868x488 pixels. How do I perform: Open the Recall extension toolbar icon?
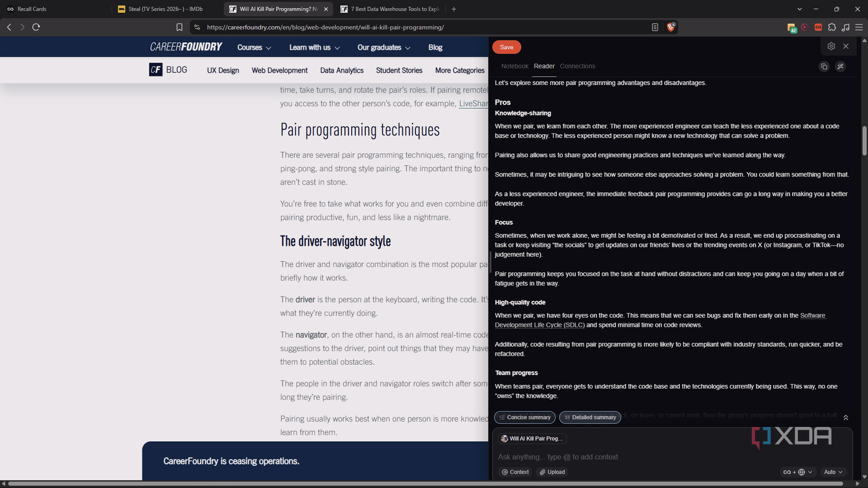[x=818, y=27]
